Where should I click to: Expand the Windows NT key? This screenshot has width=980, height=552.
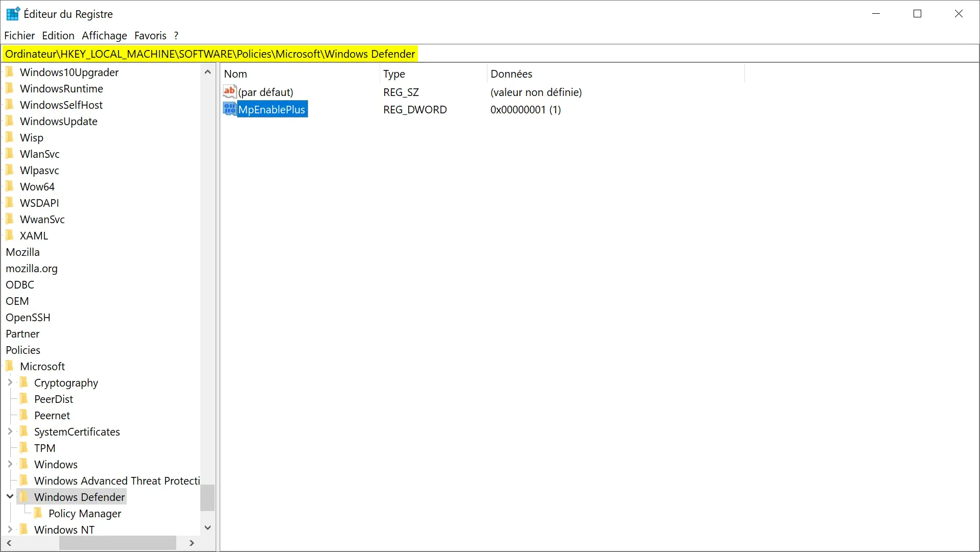[x=10, y=529]
